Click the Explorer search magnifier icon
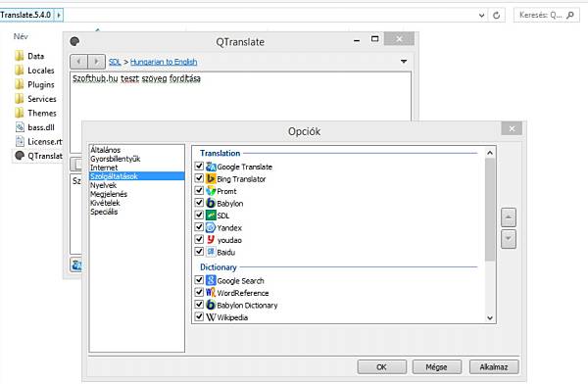 (x=570, y=15)
